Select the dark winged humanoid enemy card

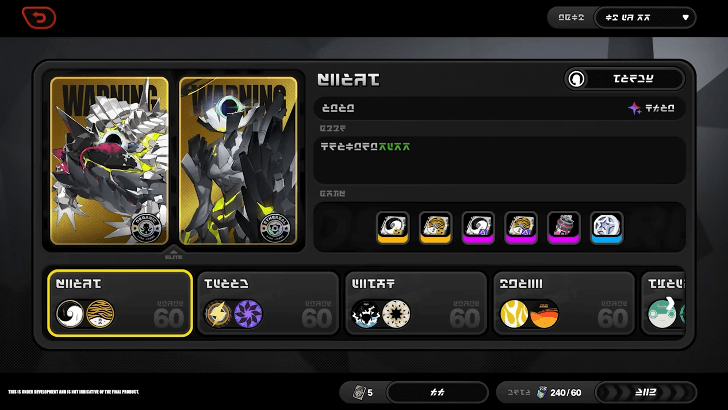(x=238, y=161)
